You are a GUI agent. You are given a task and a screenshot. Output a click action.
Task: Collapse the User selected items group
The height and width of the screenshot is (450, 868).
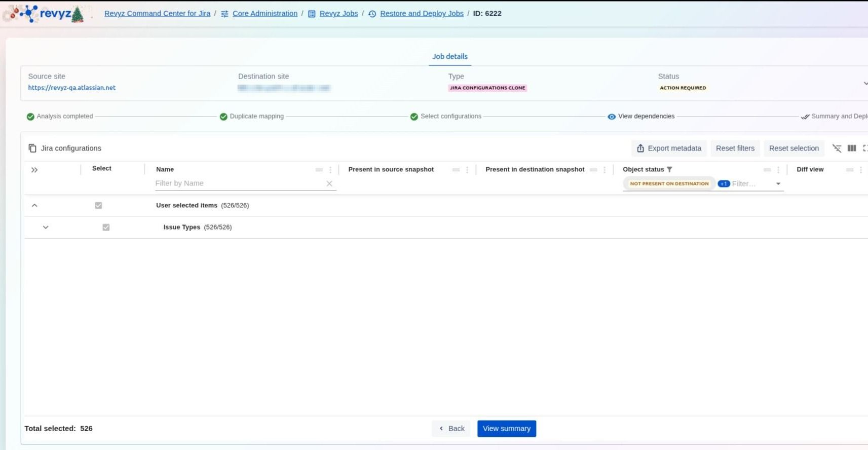pos(34,205)
